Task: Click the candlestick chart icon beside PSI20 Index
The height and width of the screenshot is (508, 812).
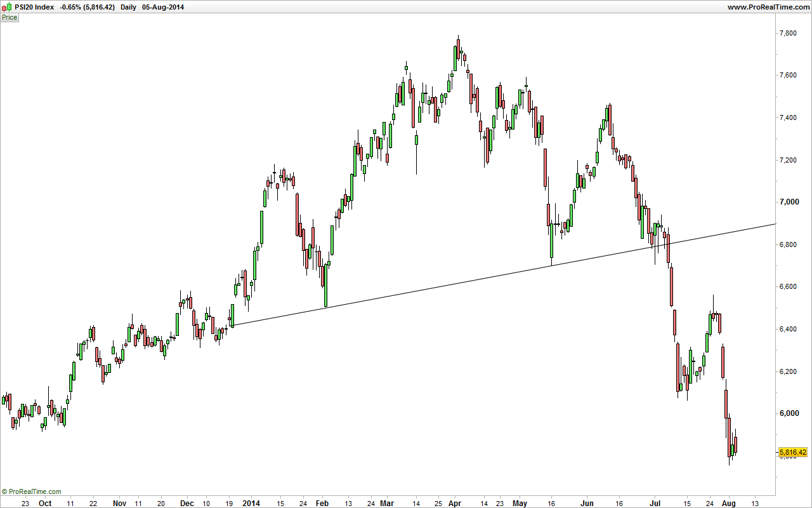Action: pos(7,8)
